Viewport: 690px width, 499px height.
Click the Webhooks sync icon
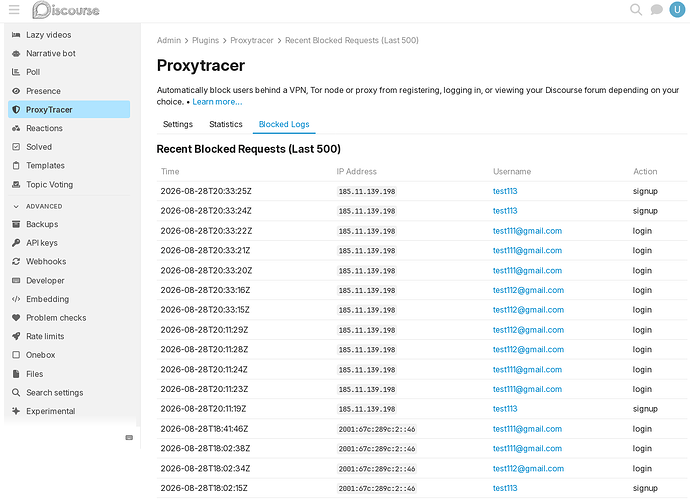pyautogui.click(x=16, y=261)
